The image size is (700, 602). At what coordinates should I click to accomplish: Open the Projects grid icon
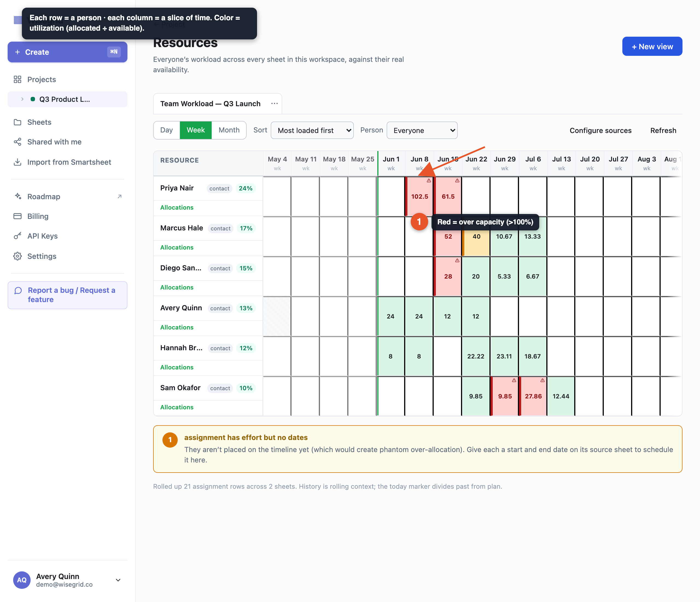17,79
